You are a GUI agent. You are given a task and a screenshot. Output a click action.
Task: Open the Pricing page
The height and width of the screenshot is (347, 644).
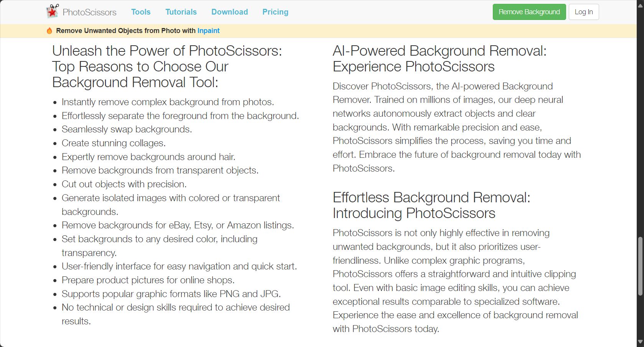(x=275, y=12)
